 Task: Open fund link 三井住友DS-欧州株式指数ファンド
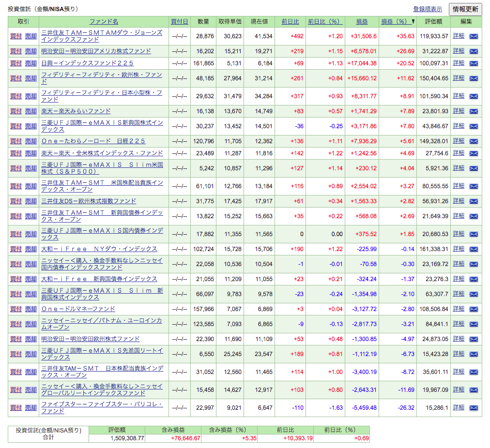89,201
